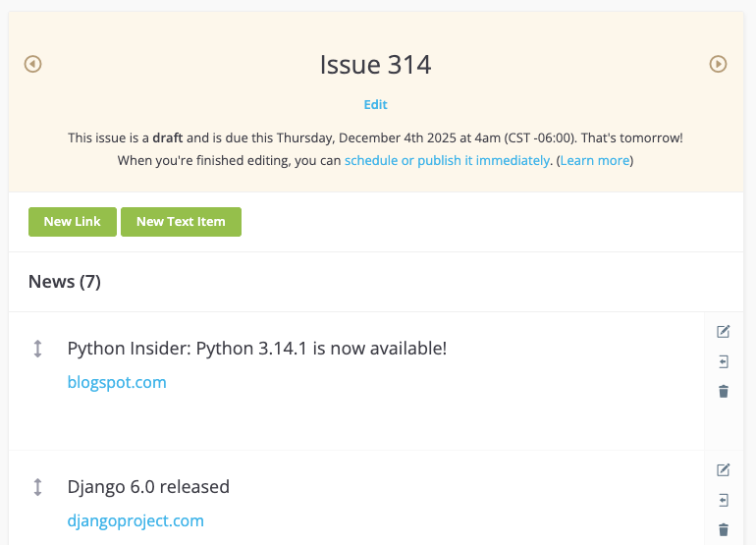Click the move icon for Python 3.14.1 item
Image resolution: width=756 pixels, height=545 pixels.
[x=724, y=361]
